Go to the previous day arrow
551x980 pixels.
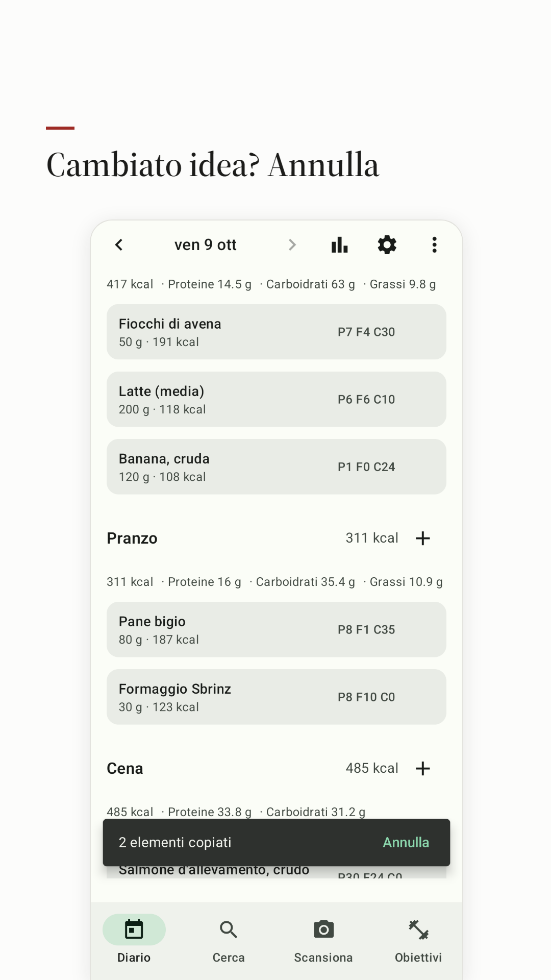(x=119, y=245)
